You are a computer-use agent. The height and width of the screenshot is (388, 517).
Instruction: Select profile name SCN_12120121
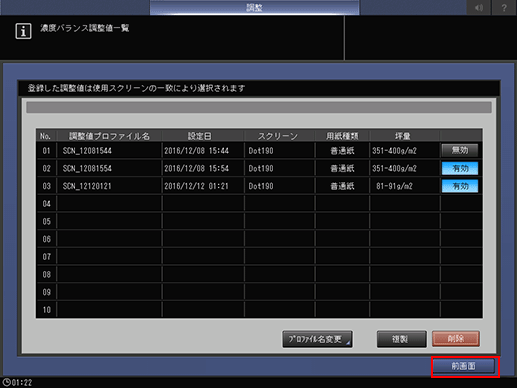(87, 186)
